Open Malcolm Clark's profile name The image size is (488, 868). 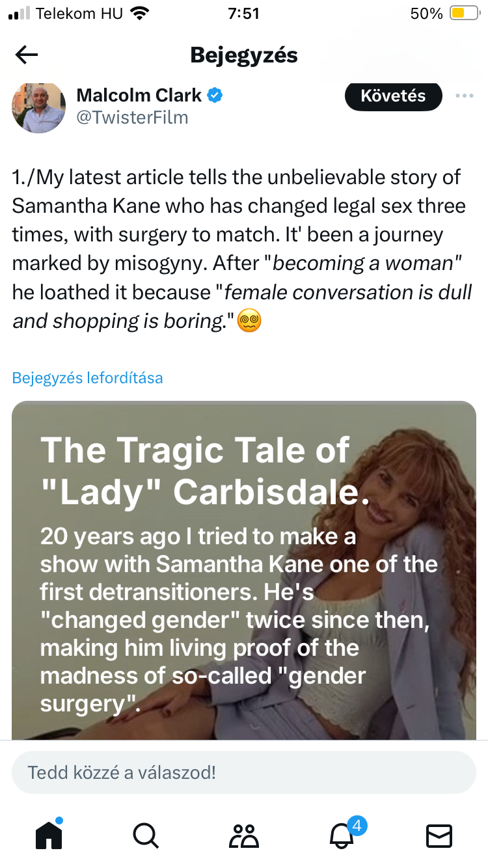139,96
